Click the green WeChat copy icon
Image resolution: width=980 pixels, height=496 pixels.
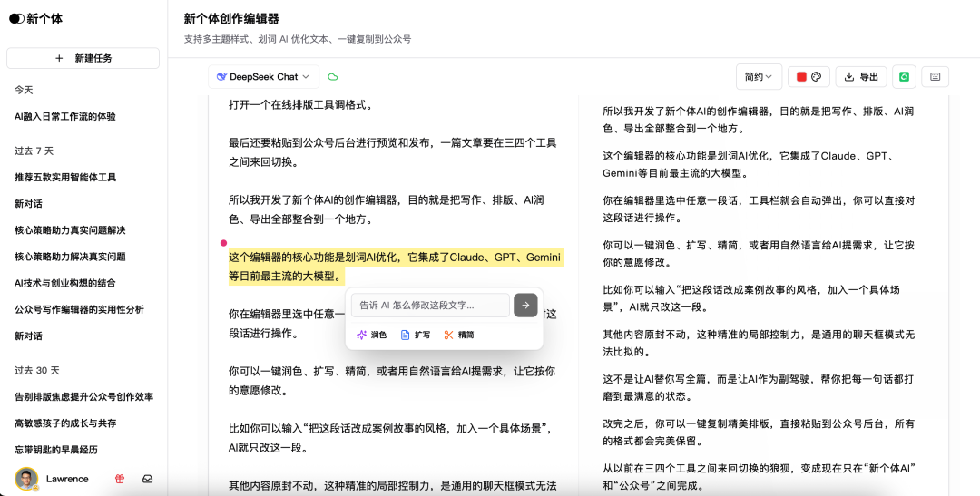point(904,77)
